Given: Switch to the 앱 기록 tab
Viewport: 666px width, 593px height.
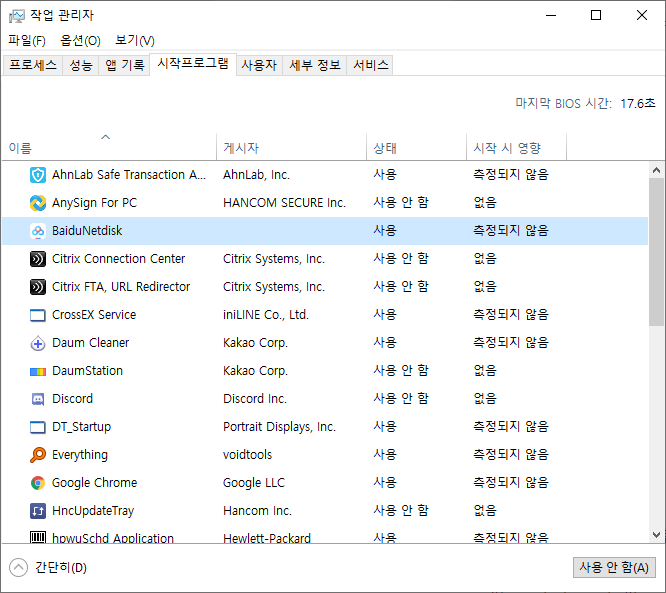Looking at the screenshot, I should click(x=124, y=65).
